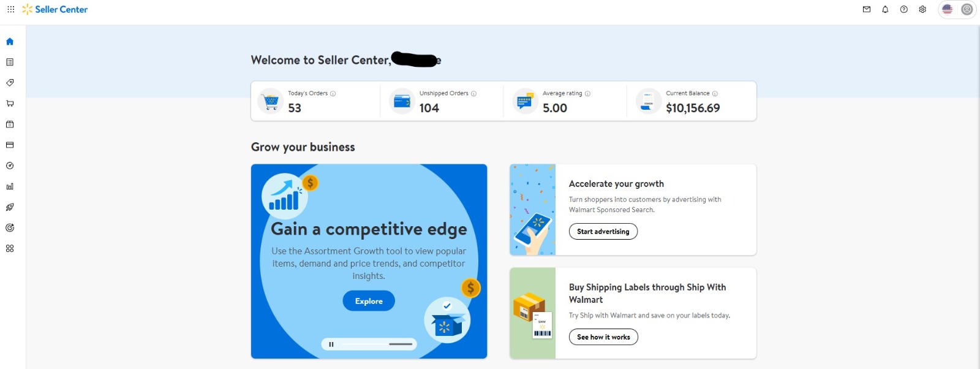
Task: Open the apps grid waffle menu
Action: [10, 9]
